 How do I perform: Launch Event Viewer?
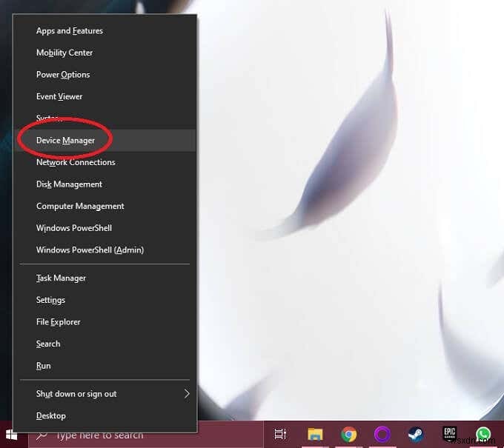(x=105, y=96)
